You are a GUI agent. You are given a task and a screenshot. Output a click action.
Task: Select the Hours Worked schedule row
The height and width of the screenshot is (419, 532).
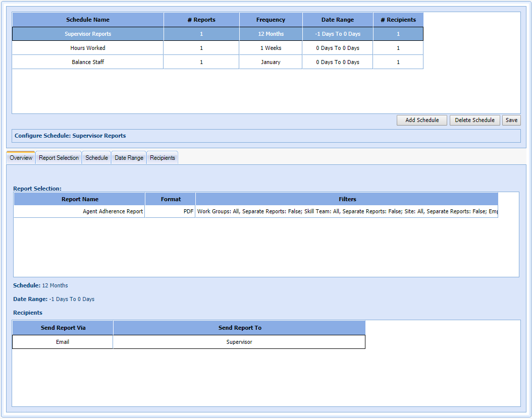[x=88, y=48]
